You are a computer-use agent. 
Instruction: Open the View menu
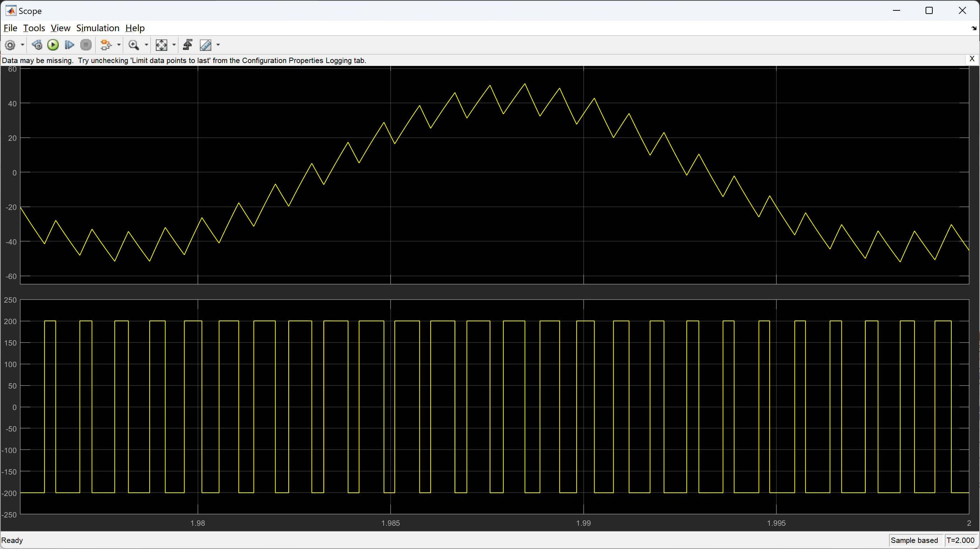[x=60, y=28]
